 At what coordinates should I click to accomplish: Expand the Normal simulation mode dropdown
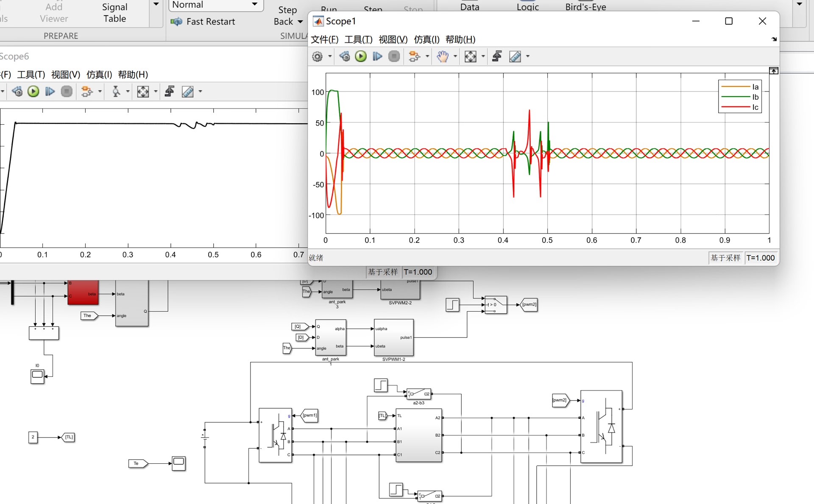(254, 5)
